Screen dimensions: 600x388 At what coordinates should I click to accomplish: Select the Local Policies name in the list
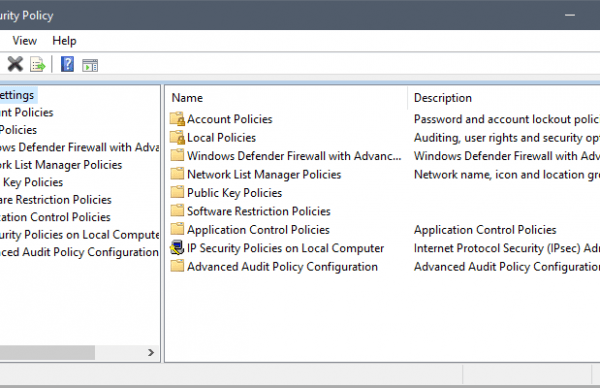pos(221,137)
